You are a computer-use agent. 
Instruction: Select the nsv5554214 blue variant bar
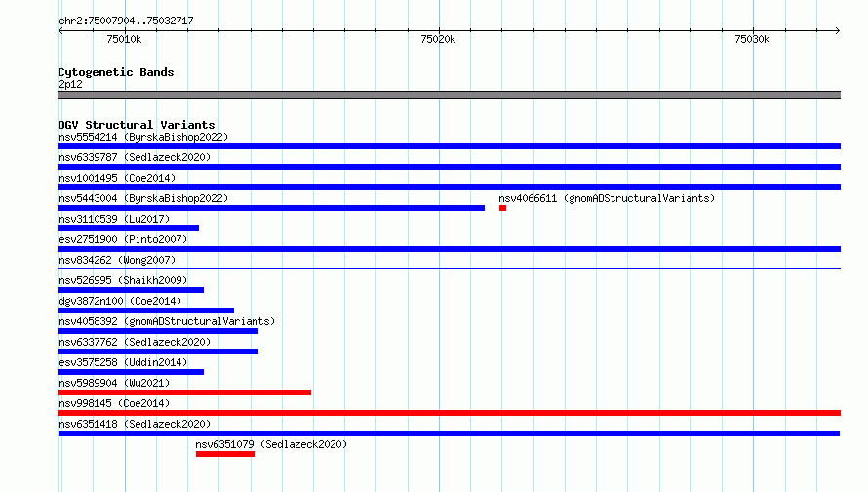pyautogui.click(x=449, y=146)
